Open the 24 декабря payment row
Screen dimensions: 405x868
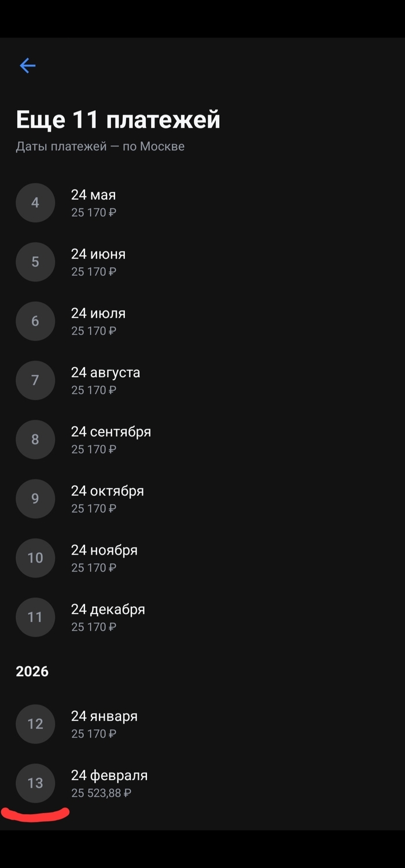click(x=108, y=617)
